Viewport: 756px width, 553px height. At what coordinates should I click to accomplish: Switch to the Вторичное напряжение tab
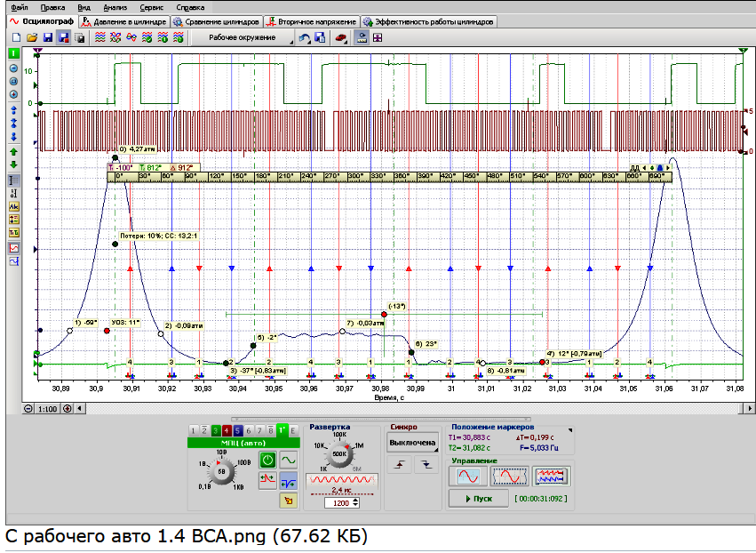click(313, 21)
